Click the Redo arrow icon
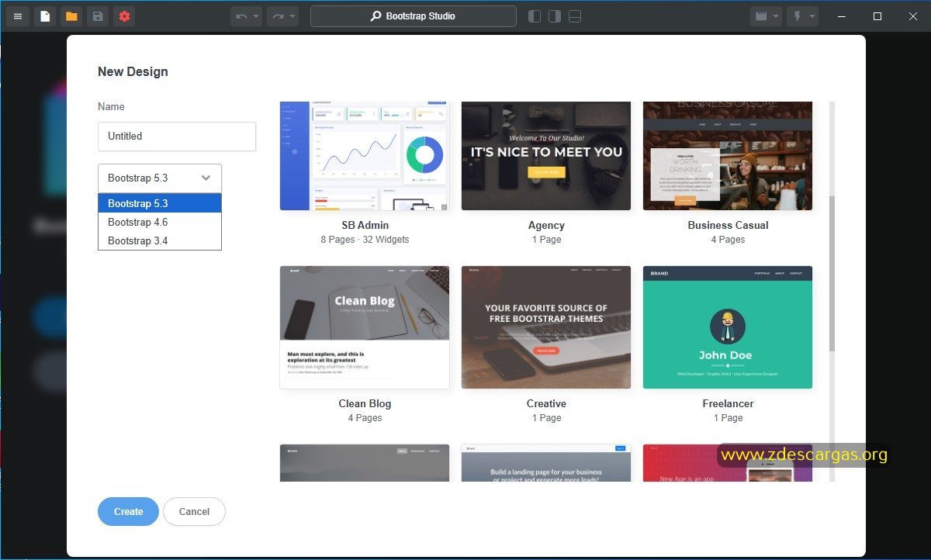Image resolution: width=931 pixels, height=560 pixels. (278, 16)
